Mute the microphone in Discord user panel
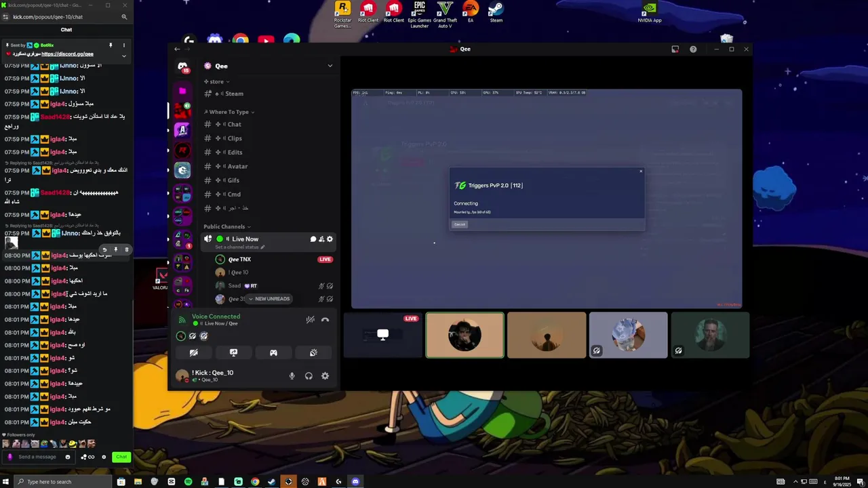 coord(292,376)
